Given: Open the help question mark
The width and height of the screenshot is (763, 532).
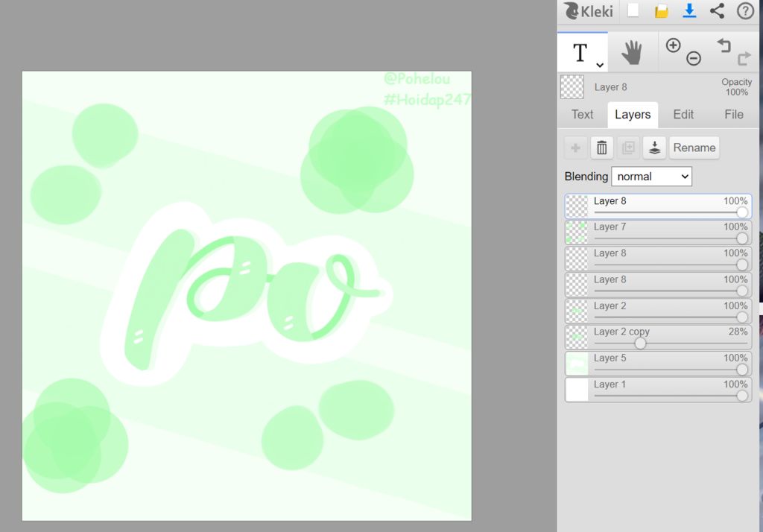Looking at the screenshot, I should 745,10.
